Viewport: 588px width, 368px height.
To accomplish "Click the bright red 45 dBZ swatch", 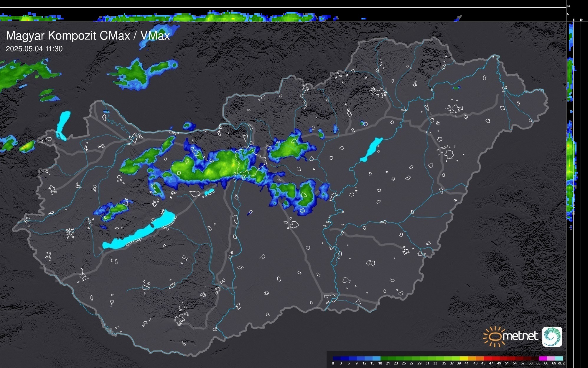I will (487, 358).
